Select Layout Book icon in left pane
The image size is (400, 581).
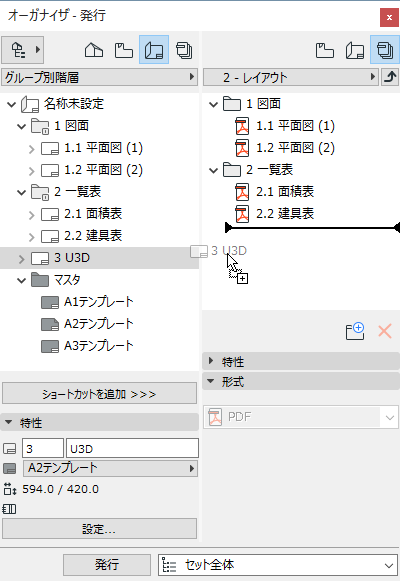(x=154, y=50)
